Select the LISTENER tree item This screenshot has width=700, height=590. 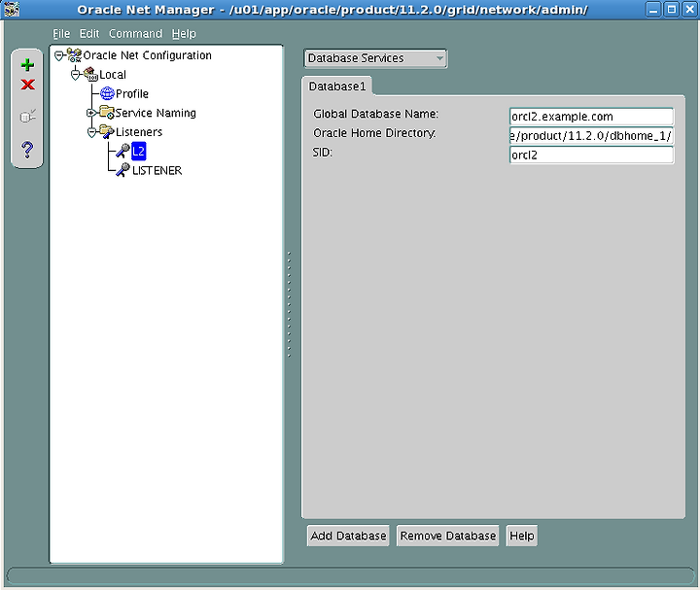point(157,170)
